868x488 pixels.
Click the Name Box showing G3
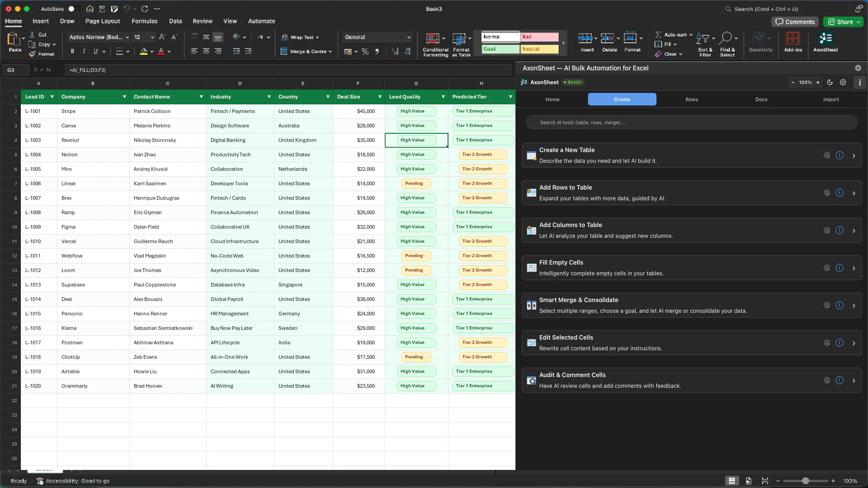[x=16, y=70]
